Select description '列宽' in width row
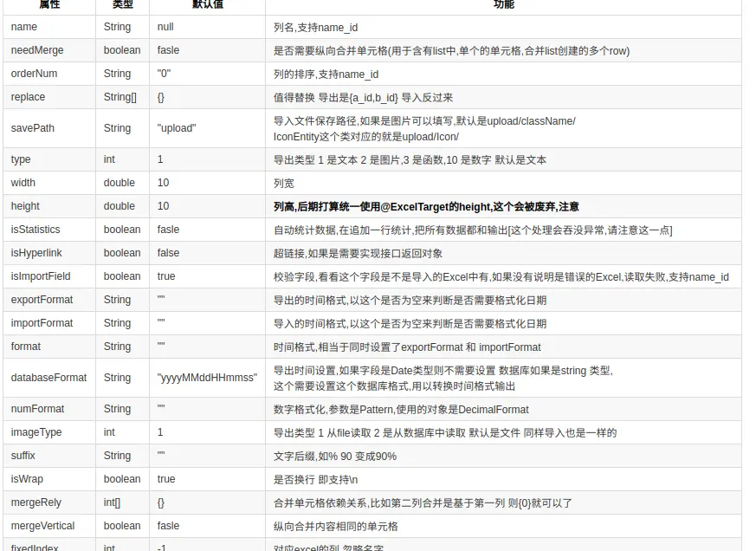 [283, 184]
